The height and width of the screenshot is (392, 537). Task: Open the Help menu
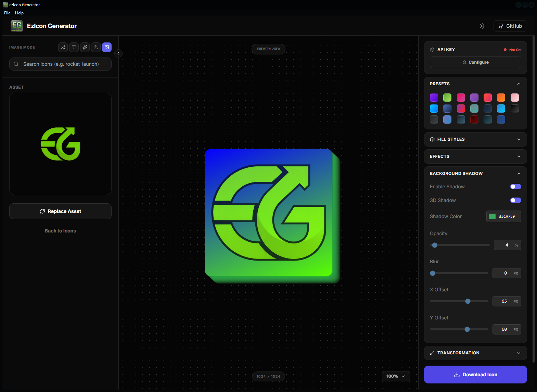click(19, 13)
